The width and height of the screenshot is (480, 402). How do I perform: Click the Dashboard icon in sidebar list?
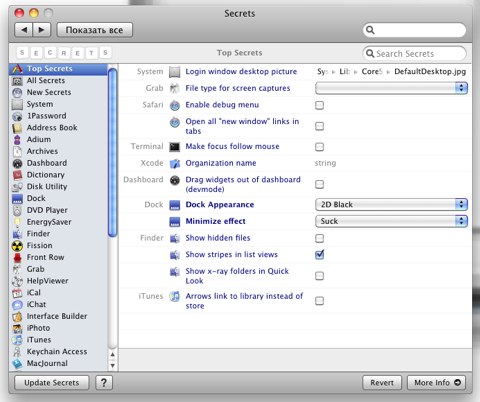(17, 163)
